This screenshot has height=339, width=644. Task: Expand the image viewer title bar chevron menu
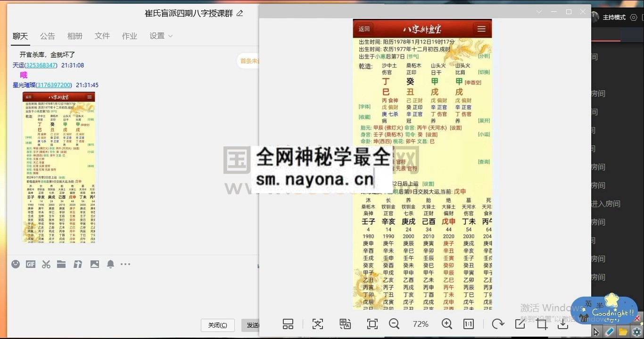point(539,12)
